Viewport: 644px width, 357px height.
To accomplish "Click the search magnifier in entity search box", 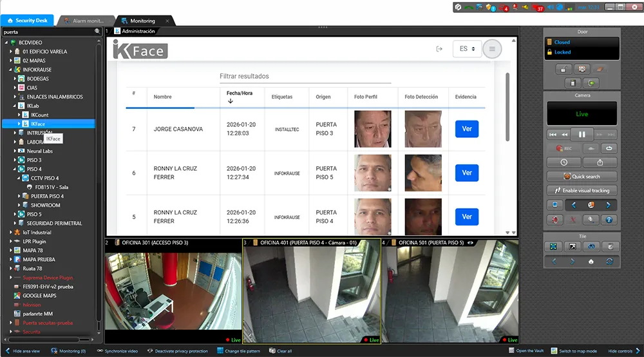I will click(97, 31).
